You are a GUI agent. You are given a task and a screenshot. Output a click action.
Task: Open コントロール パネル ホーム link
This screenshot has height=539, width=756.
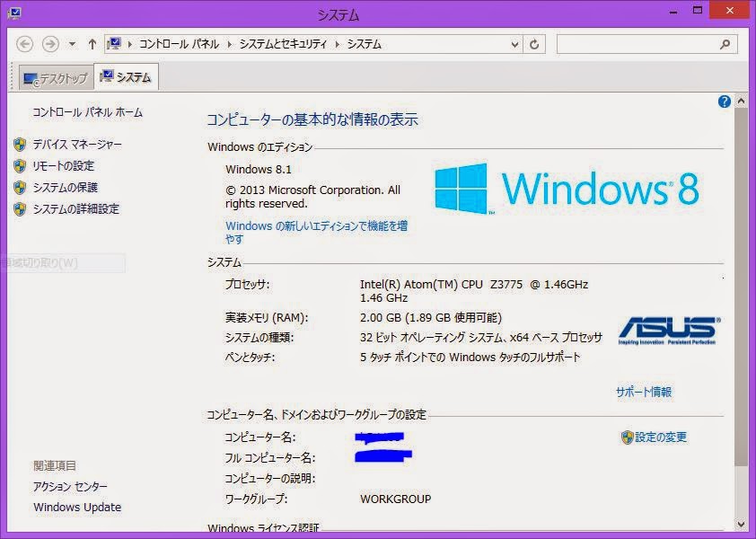pos(88,112)
